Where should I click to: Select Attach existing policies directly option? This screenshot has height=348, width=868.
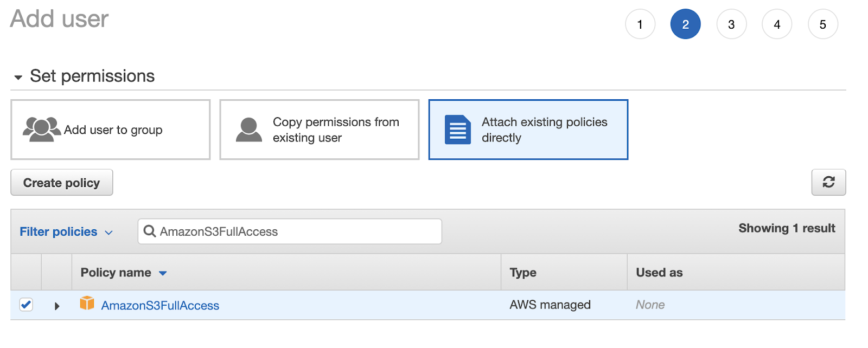pos(528,130)
